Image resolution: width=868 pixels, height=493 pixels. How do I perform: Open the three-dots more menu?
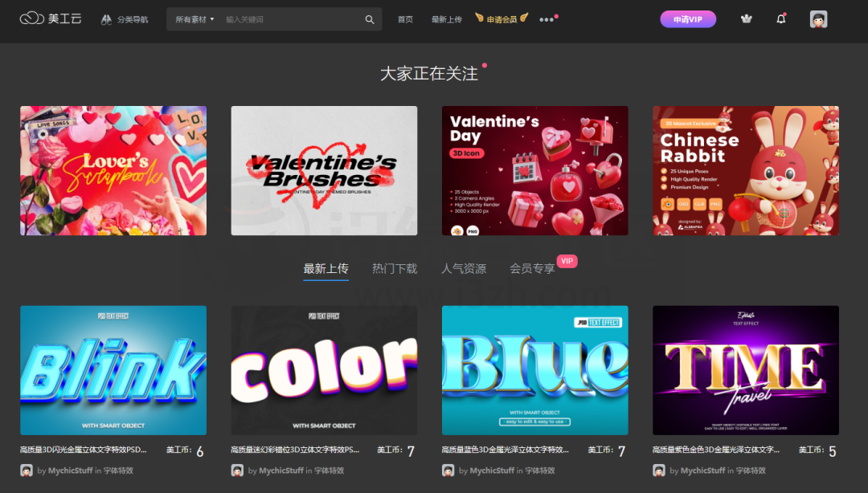point(547,19)
